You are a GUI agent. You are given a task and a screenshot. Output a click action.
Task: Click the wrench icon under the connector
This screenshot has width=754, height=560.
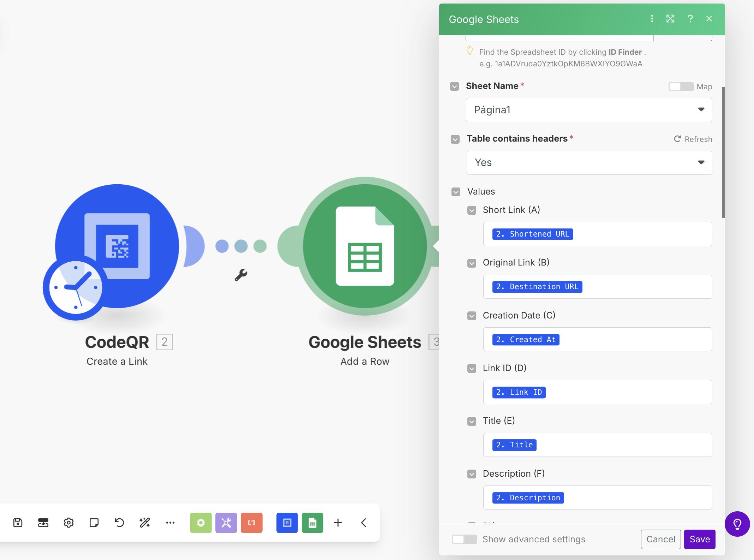[x=241, y=275]
